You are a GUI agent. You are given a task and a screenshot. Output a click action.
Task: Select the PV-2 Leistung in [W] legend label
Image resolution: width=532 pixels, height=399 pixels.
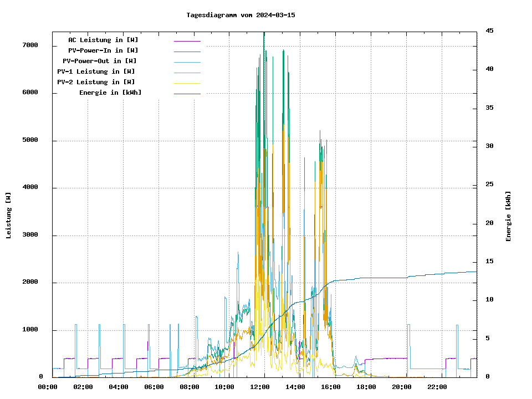tap(96, 82)
